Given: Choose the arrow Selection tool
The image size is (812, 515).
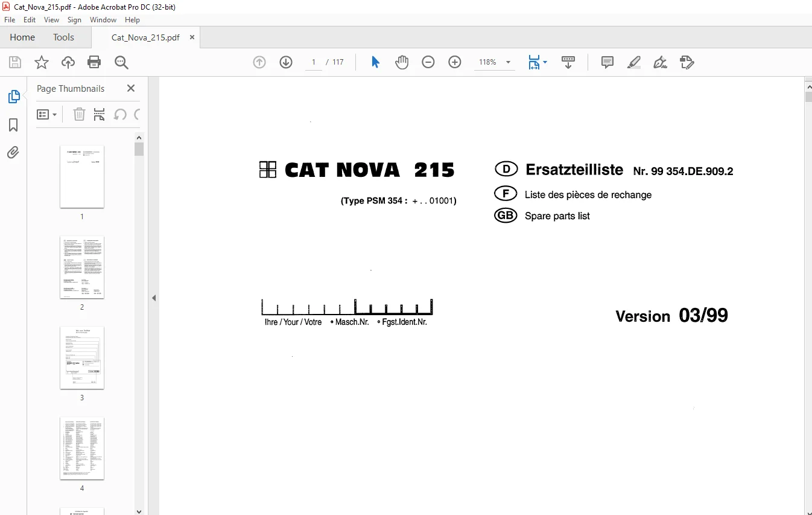Looking at the screenshot, I should [x=375, y=62].
